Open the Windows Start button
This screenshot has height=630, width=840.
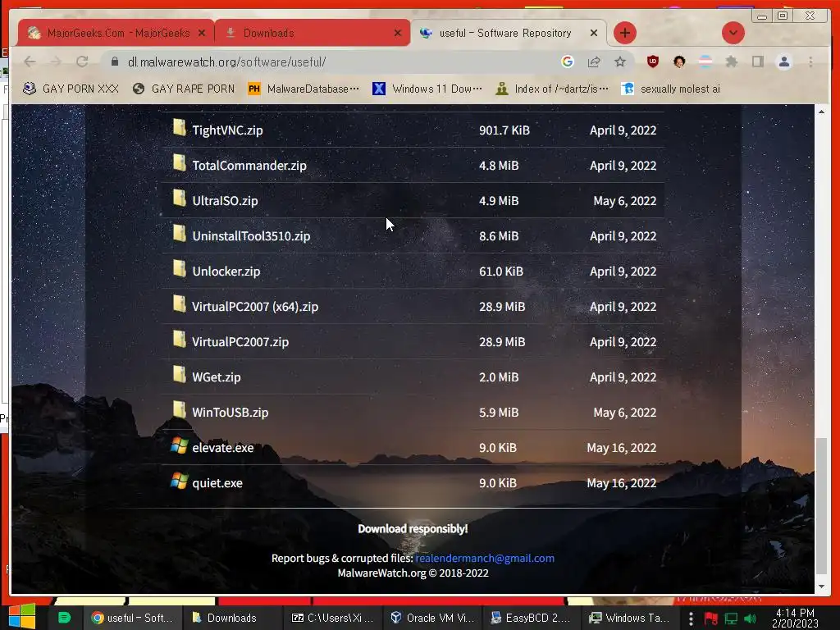pyautogui.click(x=22, y=617)
